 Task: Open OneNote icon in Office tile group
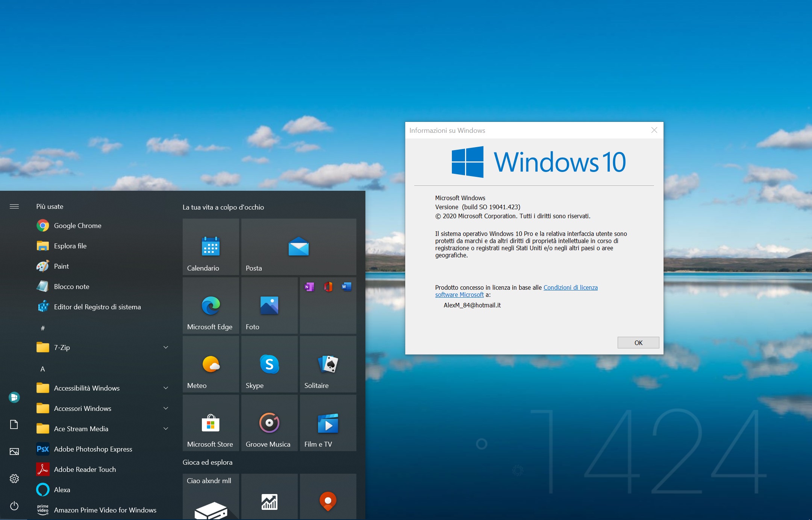click(309, 287)
